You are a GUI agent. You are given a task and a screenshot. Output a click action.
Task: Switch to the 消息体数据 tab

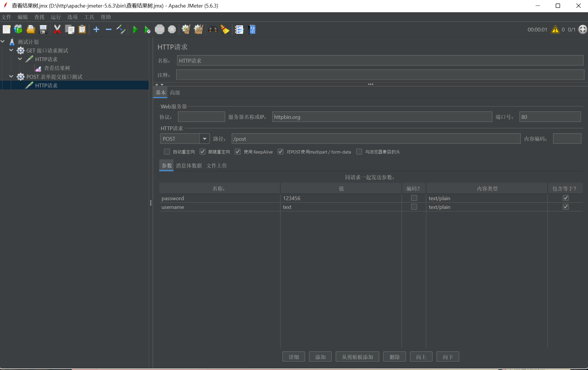click(189, 165)
